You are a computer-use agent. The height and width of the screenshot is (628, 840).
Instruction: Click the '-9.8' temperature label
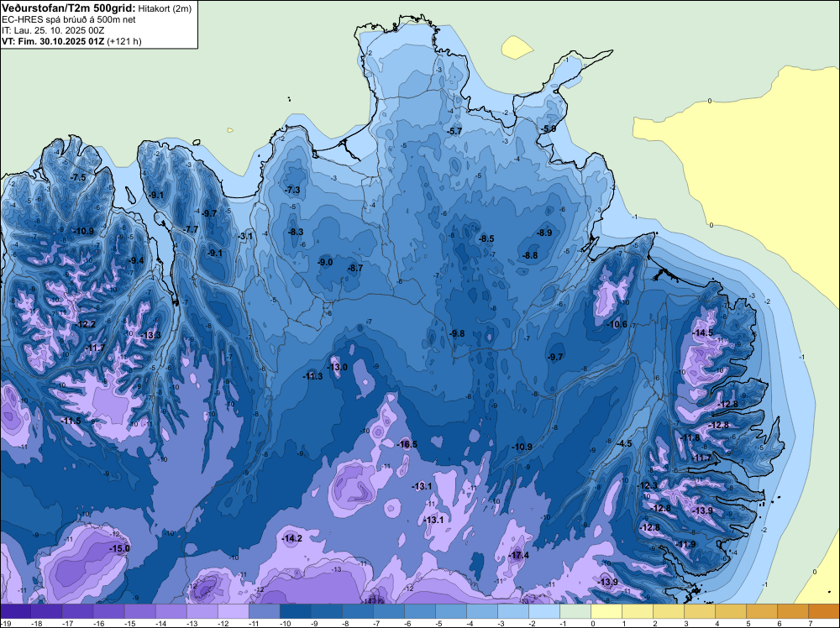pyautogui.click(x=457, y=333)
